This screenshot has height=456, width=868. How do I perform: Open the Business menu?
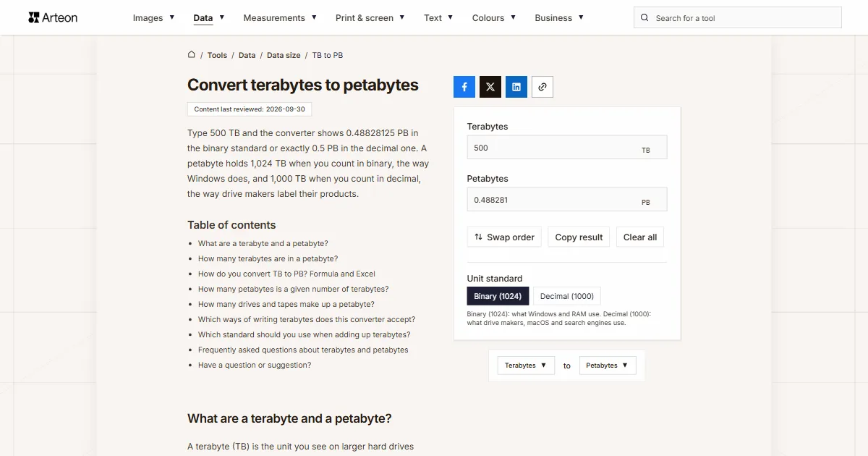tap(559, 18)
